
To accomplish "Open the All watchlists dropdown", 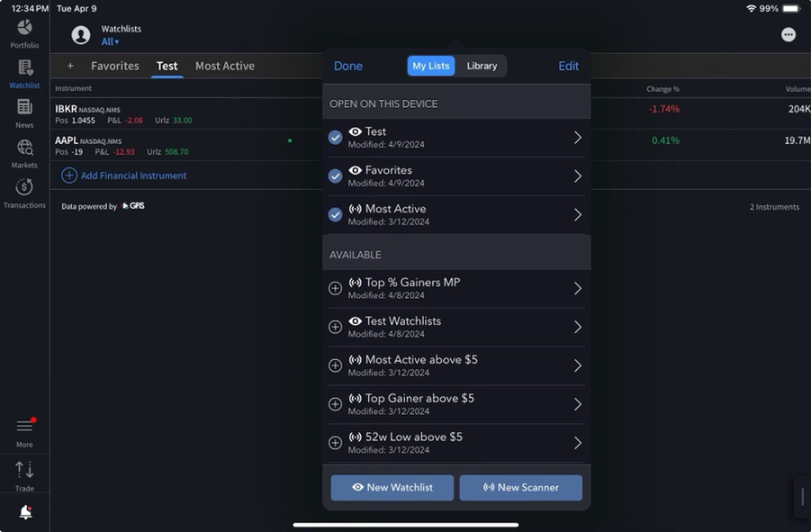I will point(108,41).
